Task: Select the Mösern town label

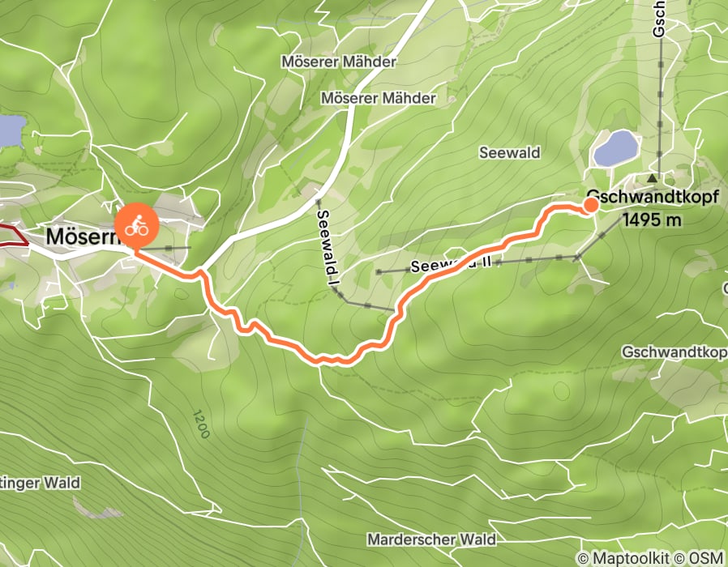Action: click(x=82, y=237)
